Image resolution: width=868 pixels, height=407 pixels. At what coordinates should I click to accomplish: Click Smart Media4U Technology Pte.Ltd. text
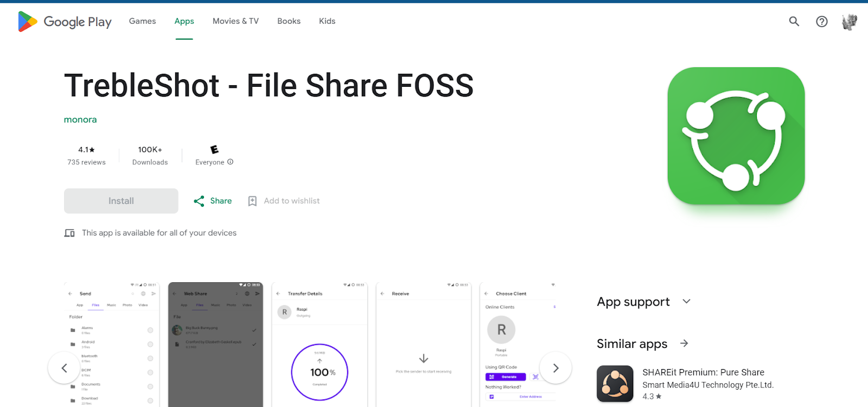click(x=708, y=385)
